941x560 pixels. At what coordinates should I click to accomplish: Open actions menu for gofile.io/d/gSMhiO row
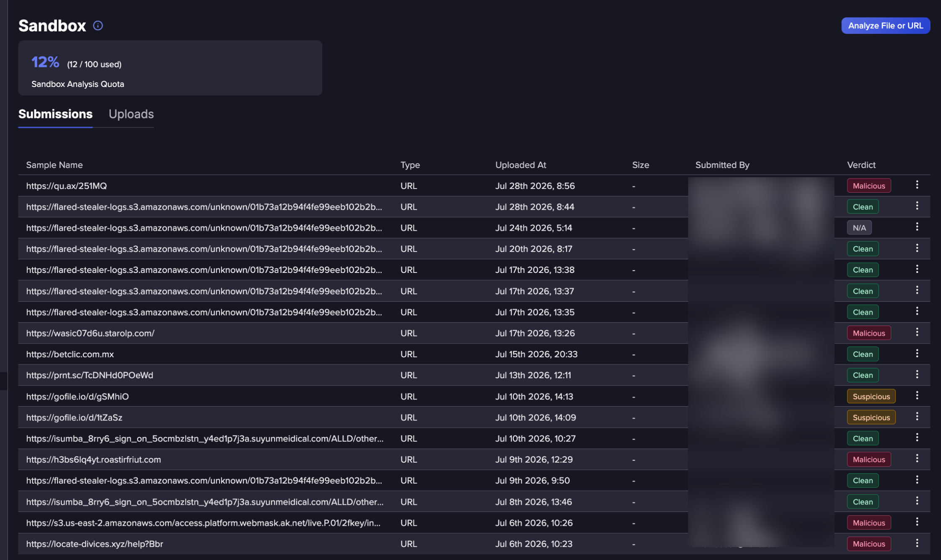tap(917, 395)
